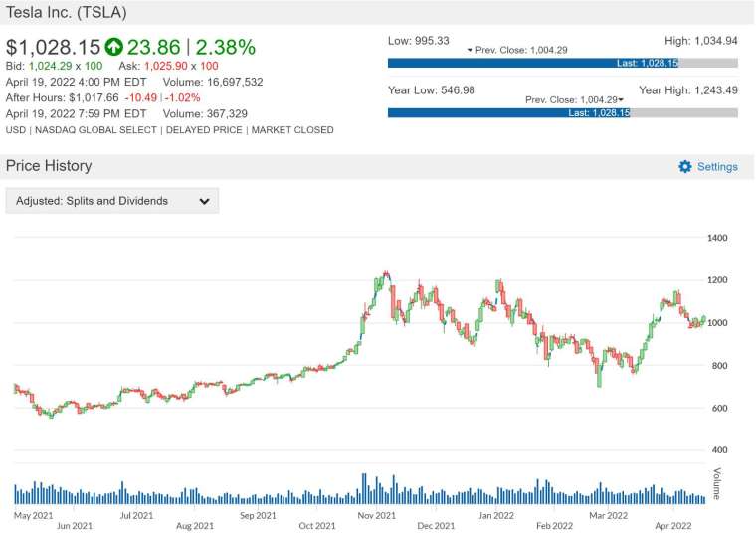Click the Year Low: 546.98 label
Screen dimensions: 756x534
click(432, 90)
